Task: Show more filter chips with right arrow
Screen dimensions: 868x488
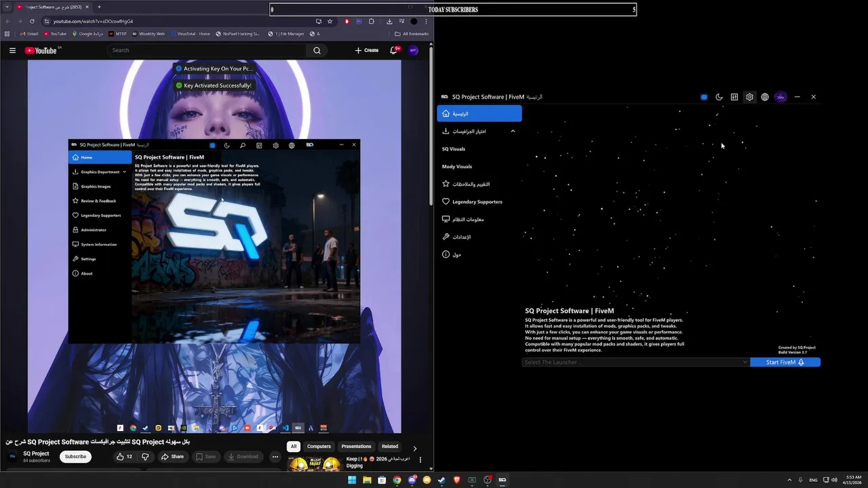Action: [x=415, y=448]
